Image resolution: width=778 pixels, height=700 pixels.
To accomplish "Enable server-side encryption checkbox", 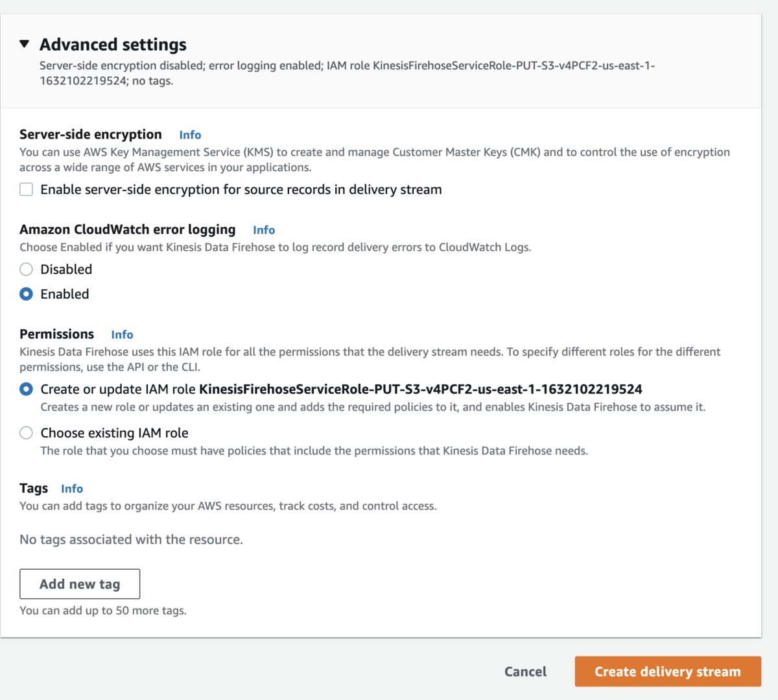I will pyautogui.click(x=26, y=189).
